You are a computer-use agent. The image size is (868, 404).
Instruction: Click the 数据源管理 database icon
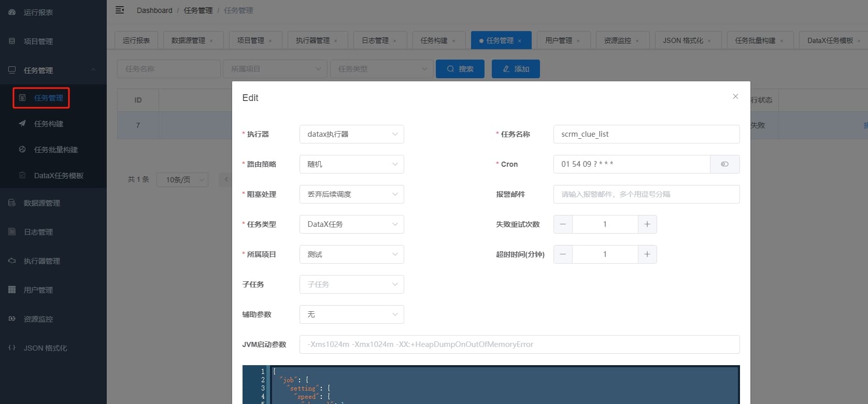coord(12,203)
